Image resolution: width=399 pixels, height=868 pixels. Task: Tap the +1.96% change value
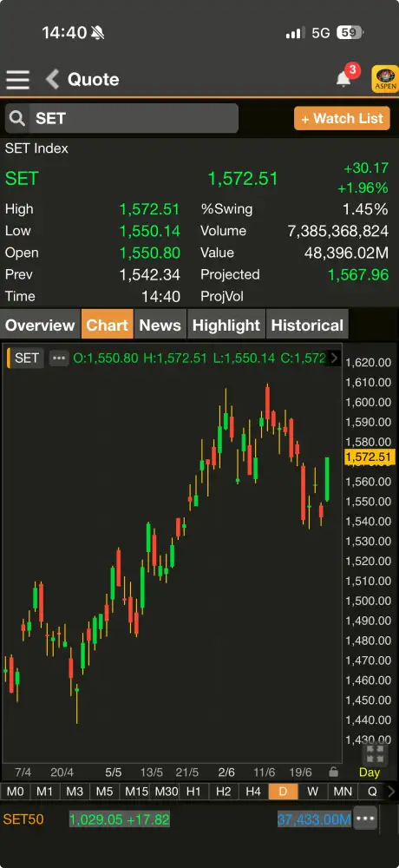click(363, 188)
